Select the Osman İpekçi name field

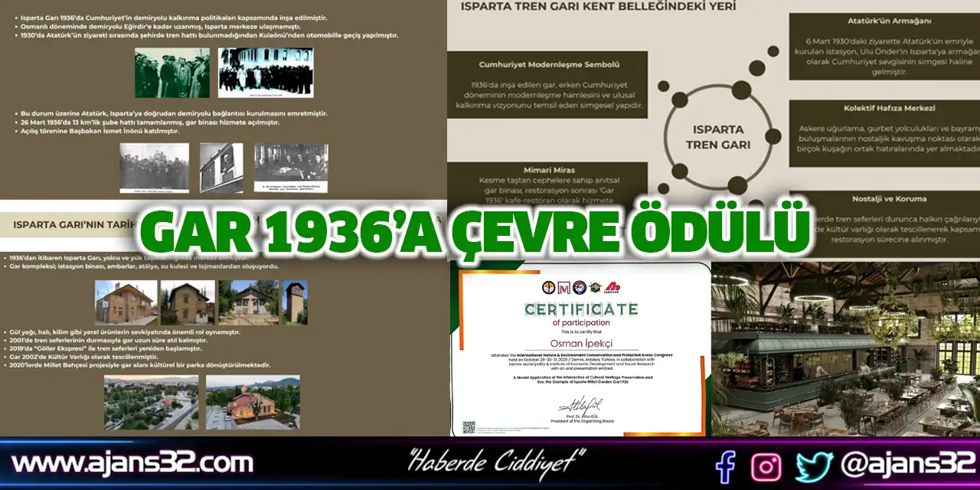coord(582,342)
